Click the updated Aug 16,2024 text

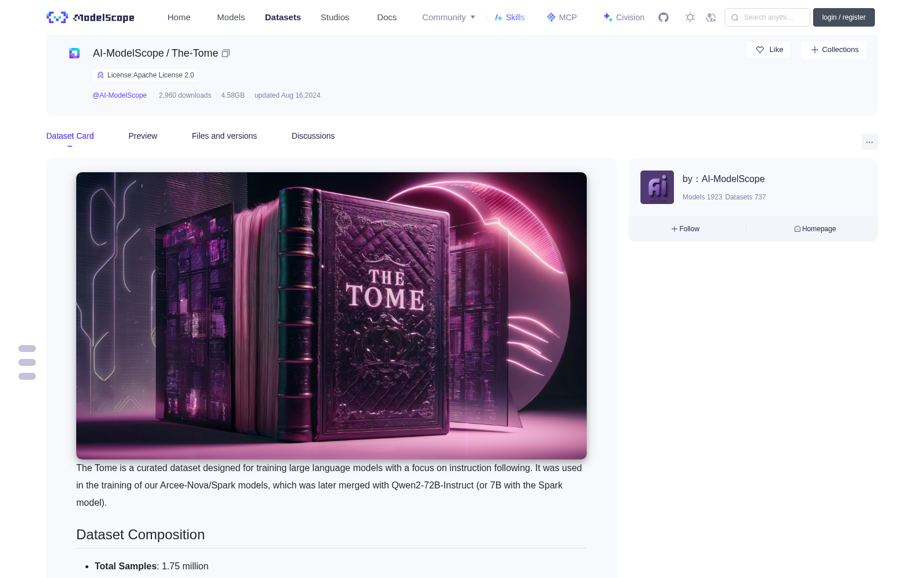[x=287, y=95]
